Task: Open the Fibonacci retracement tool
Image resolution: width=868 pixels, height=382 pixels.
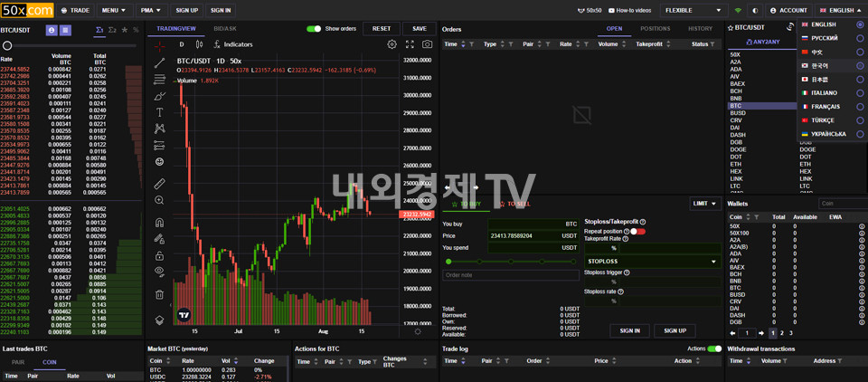Action: pos(159,79)
